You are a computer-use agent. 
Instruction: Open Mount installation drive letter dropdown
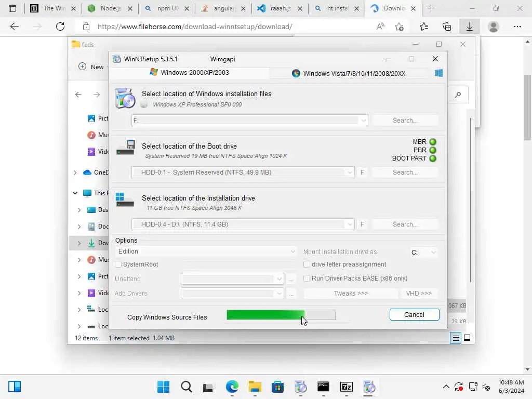click(x=423, y=252)
